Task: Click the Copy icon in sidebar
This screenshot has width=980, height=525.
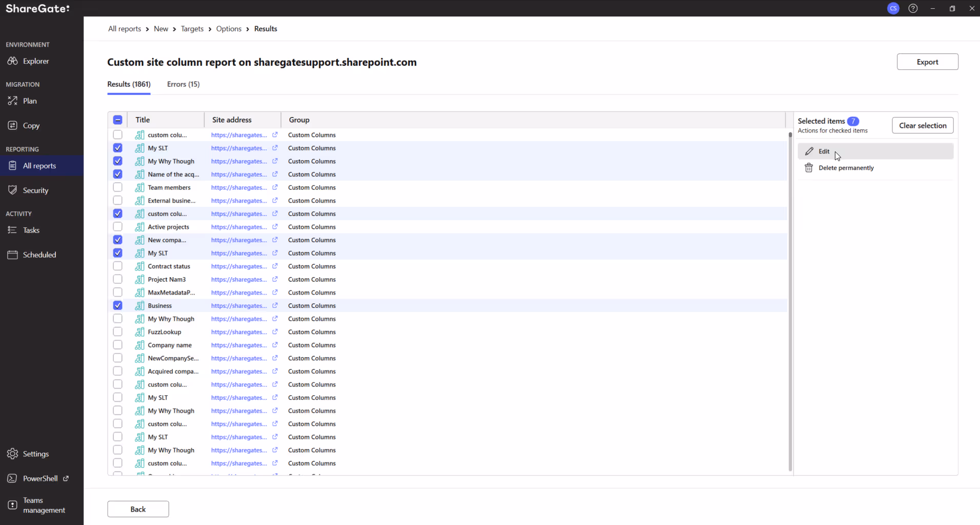Action: [12, 125]
